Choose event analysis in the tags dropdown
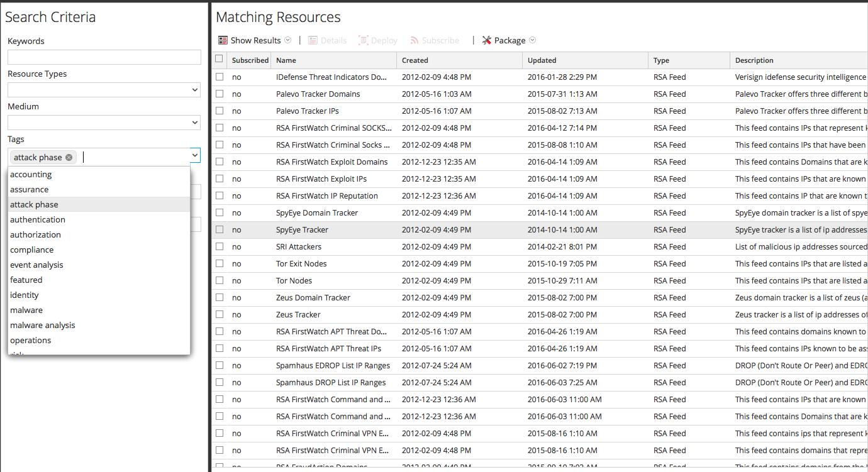Image resolution: width=868 pixels, height=472 pixels. pos(36,265)
